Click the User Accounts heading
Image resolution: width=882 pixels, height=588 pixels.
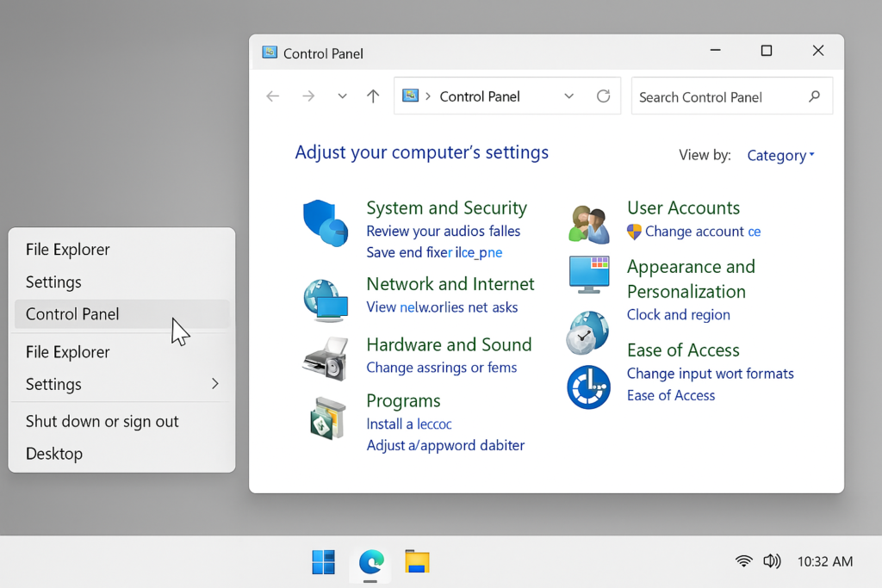click(683, 208)
